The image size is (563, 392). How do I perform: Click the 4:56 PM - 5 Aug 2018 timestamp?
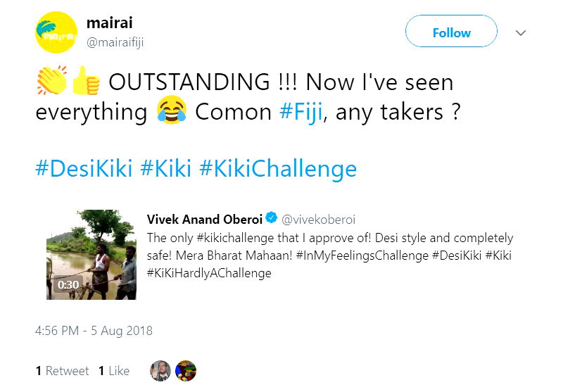[94, 331]
